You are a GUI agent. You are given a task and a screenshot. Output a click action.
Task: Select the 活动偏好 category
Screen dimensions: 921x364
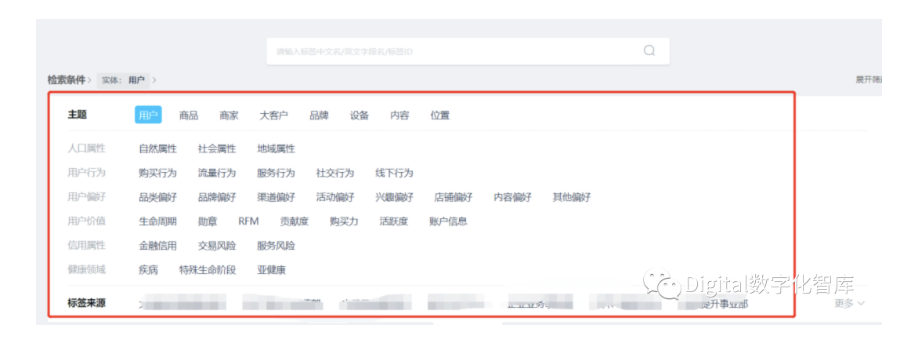[x=335, y=197]
